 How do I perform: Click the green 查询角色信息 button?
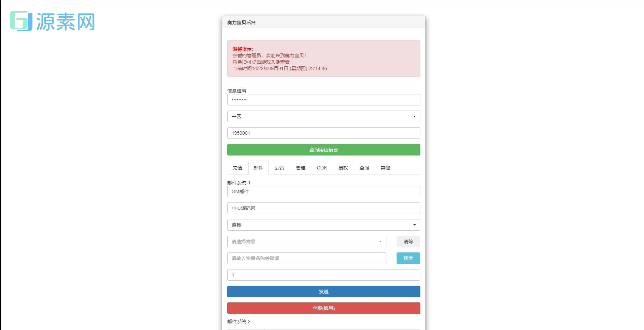(324, 150)
